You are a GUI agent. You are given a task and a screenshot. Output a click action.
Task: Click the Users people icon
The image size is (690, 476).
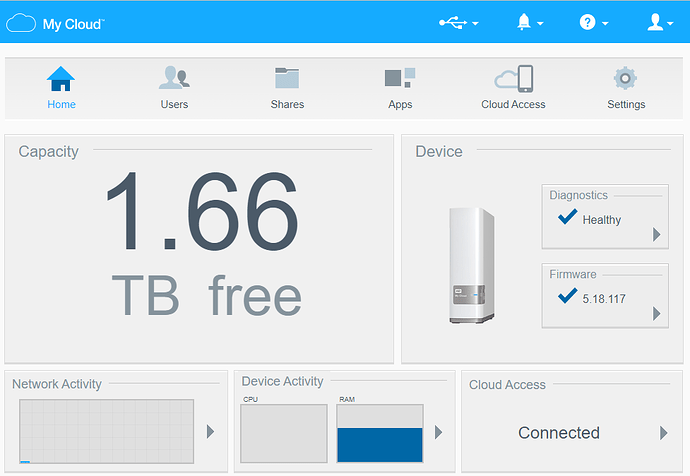[174, 77]
